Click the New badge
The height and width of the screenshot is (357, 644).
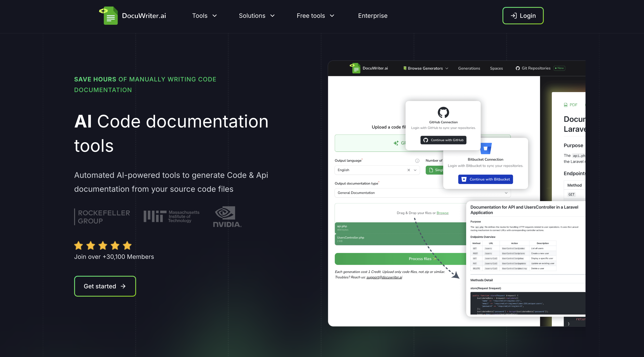[x=559, y=68]
